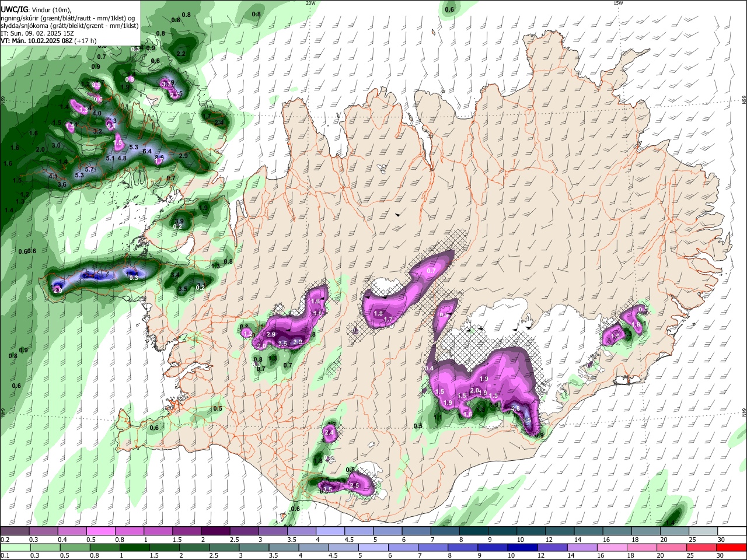Screen dimensions: 747x560
Task: Click top legend swatch between 10 and 12
Action: coord(531,531)
